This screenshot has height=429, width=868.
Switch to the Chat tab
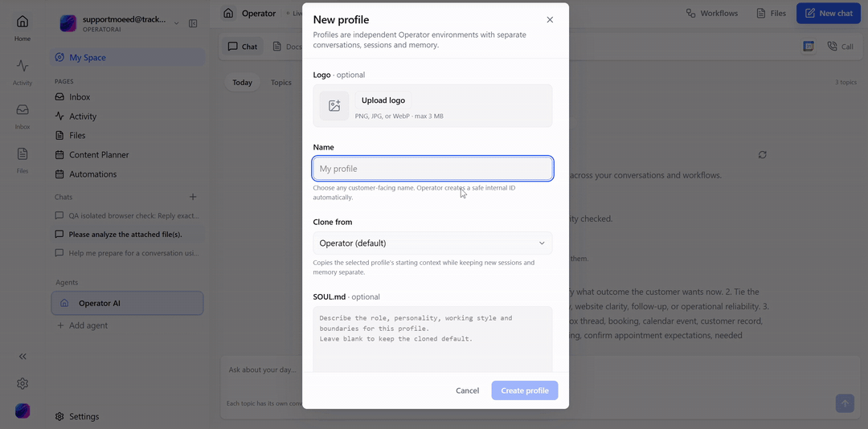point(243,47)
